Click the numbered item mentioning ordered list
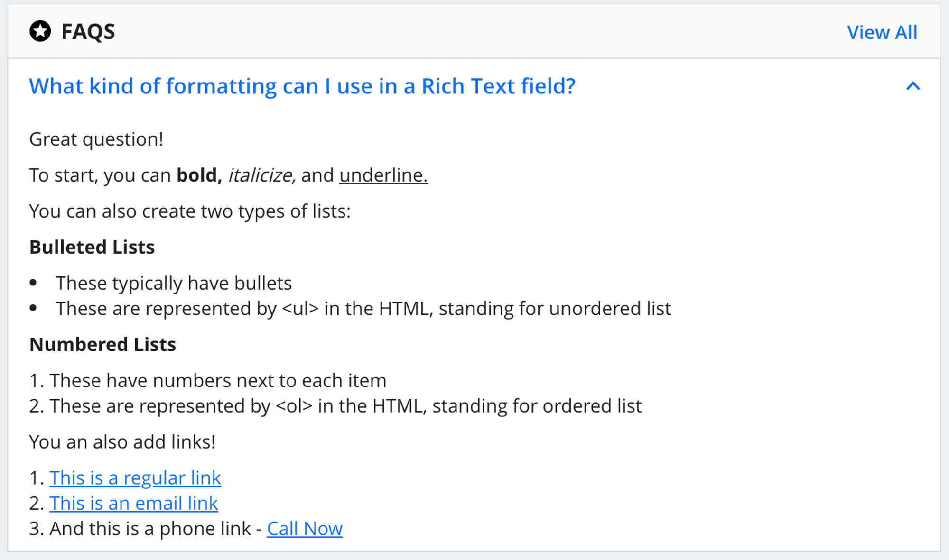This screenshot has width=949, height=560. (345, 406)
